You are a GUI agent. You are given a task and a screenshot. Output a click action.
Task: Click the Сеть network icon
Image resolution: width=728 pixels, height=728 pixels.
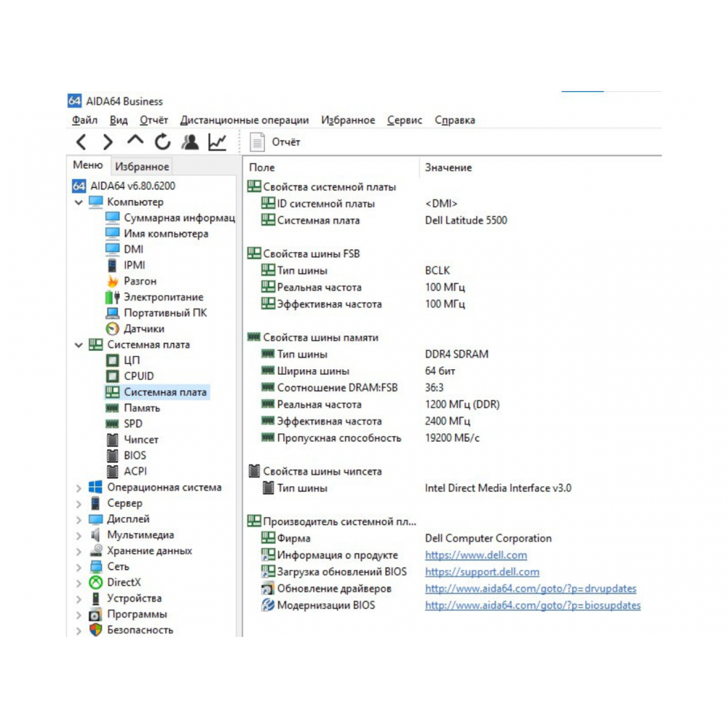point(95,567)
